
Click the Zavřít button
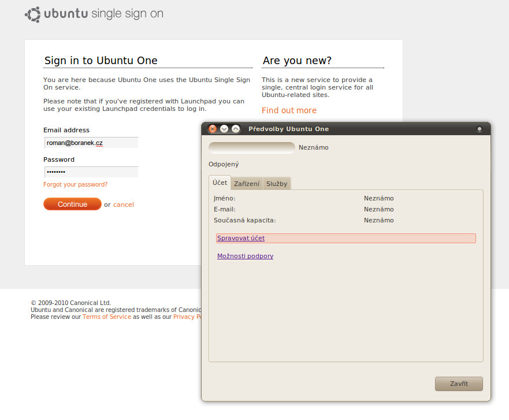point(459,384)
